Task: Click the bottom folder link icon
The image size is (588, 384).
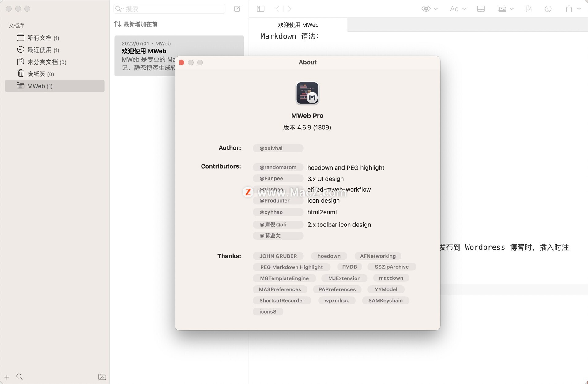Action: (x=102, y=377)
